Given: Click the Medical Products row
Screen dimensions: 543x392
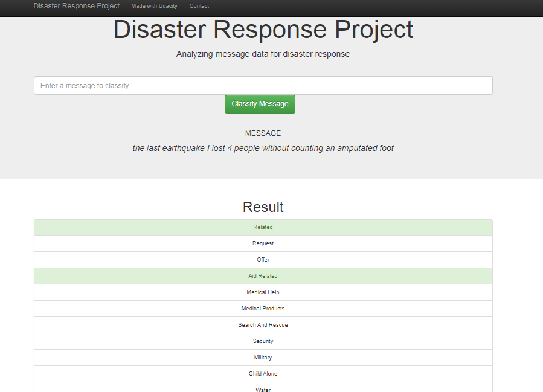Looking at the screenshot, I should [263, 309].
